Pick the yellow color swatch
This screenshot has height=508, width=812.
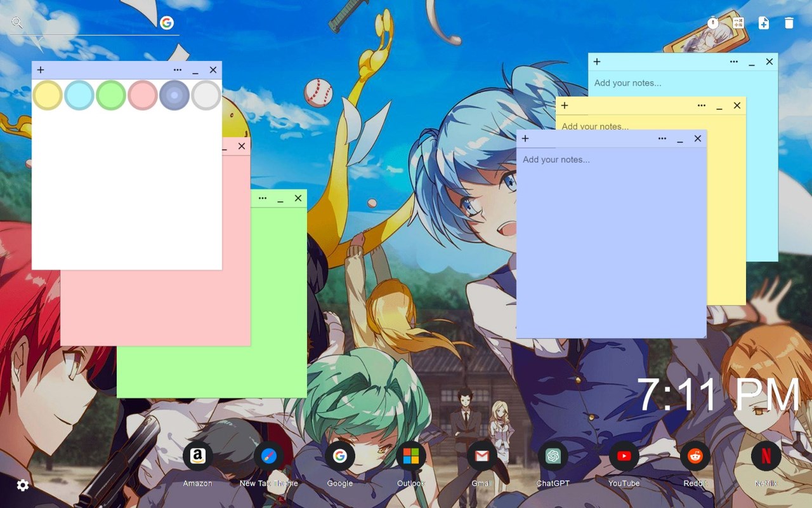pos(48,95)
